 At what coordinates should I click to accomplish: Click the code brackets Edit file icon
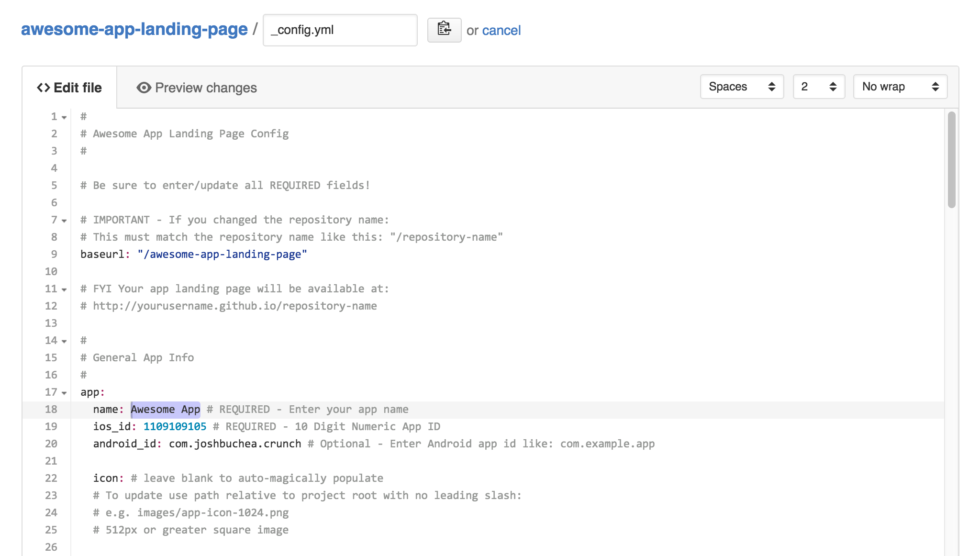point(44,88)
